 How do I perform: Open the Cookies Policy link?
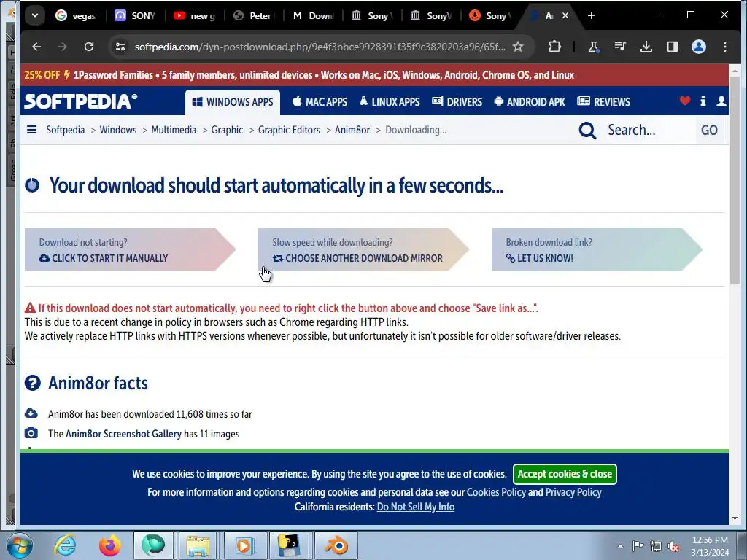[496, 492]
